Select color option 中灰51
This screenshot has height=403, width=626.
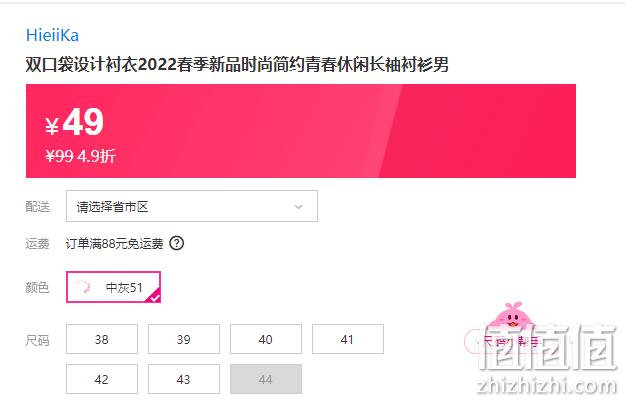113,287
